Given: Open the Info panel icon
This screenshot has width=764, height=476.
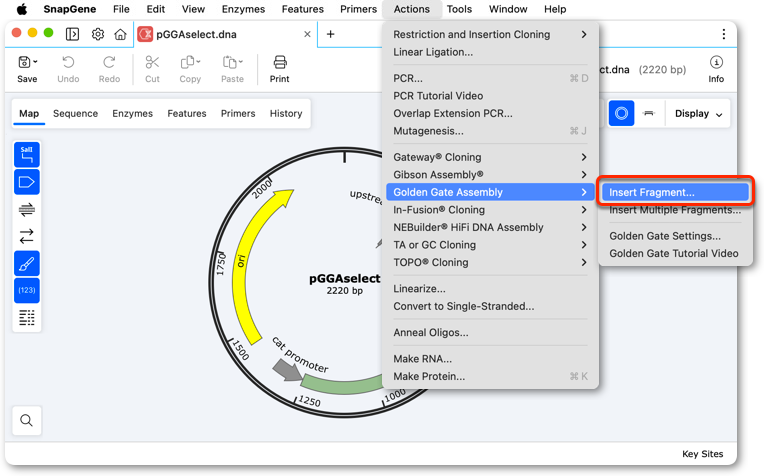Looking at the screenshot, I should point(716,62).
